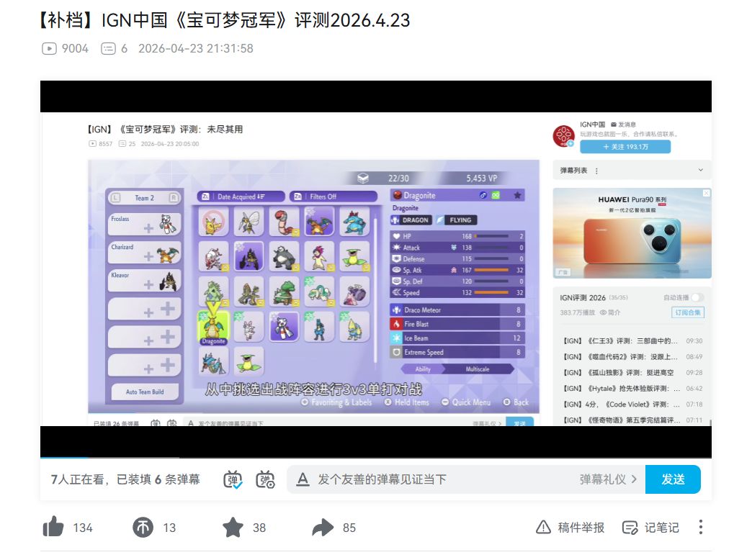
Task: Click the +关注 193.1万 follow button
Action: [625, 146]
